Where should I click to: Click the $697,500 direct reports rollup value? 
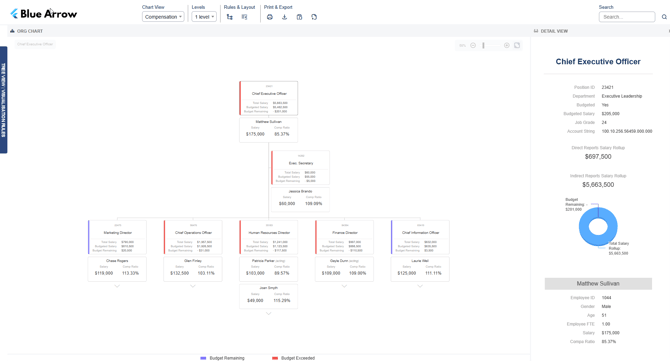pyautogui.click(x=598, y=157)
